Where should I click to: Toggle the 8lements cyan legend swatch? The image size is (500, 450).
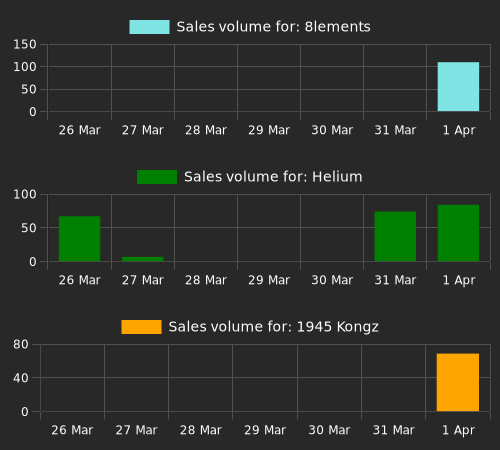(149, 27)
